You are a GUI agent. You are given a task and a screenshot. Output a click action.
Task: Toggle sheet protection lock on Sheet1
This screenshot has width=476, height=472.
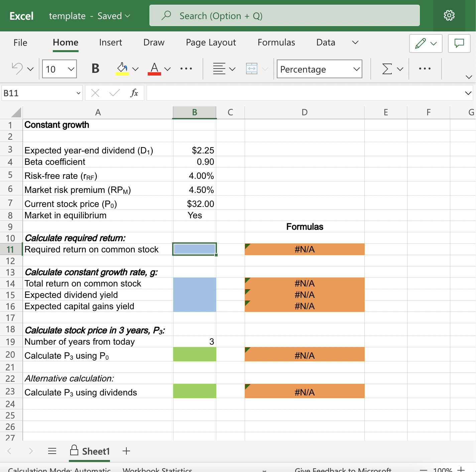[x=74, y=451]
